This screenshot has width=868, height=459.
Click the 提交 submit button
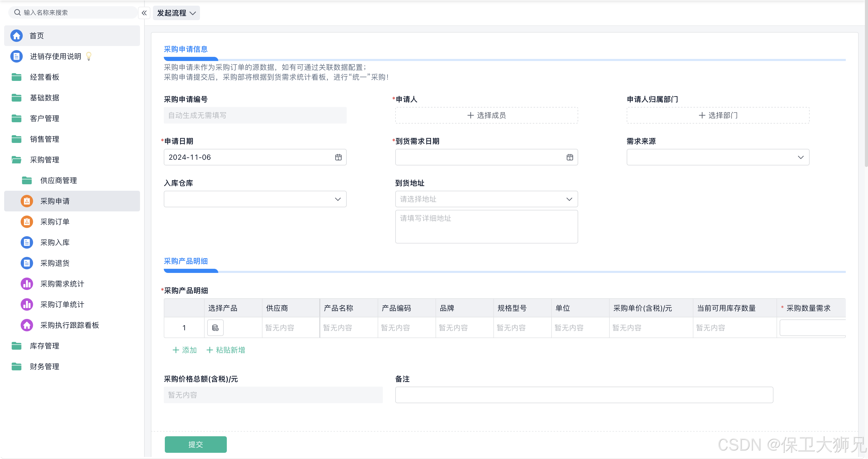pyautogui.click(x=196, y=445)
